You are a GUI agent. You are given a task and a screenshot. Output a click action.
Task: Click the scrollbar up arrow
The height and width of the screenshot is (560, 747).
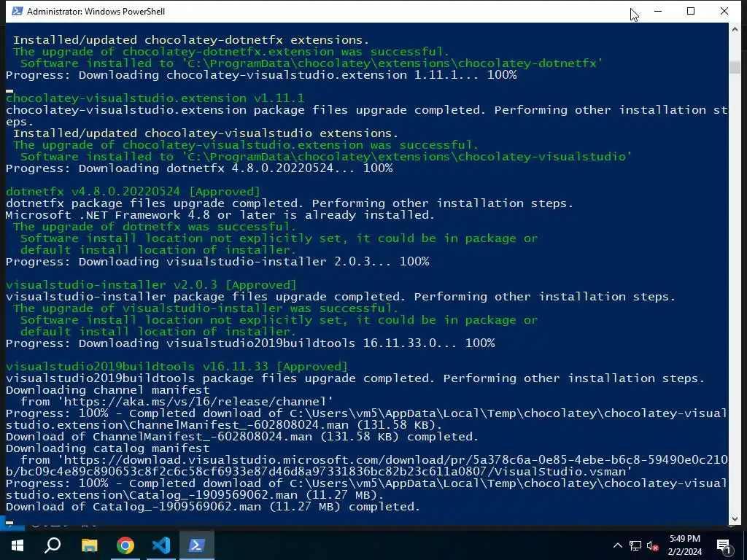pos(734,29)
